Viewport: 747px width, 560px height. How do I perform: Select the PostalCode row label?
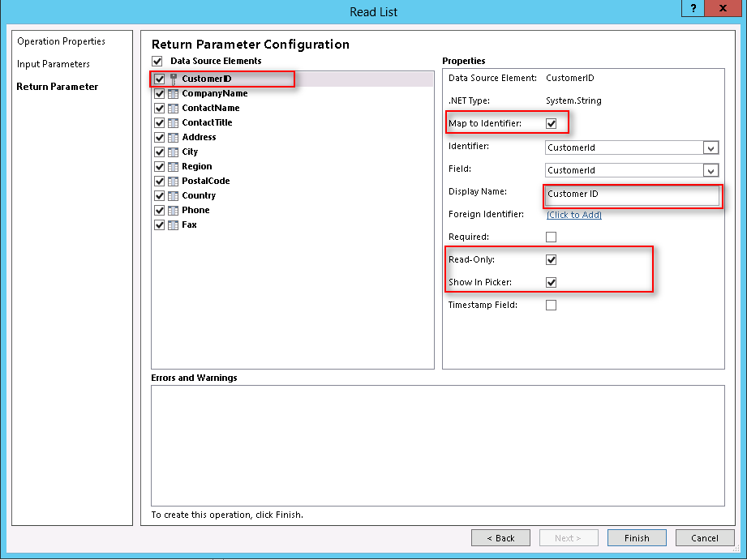[206, 182]
